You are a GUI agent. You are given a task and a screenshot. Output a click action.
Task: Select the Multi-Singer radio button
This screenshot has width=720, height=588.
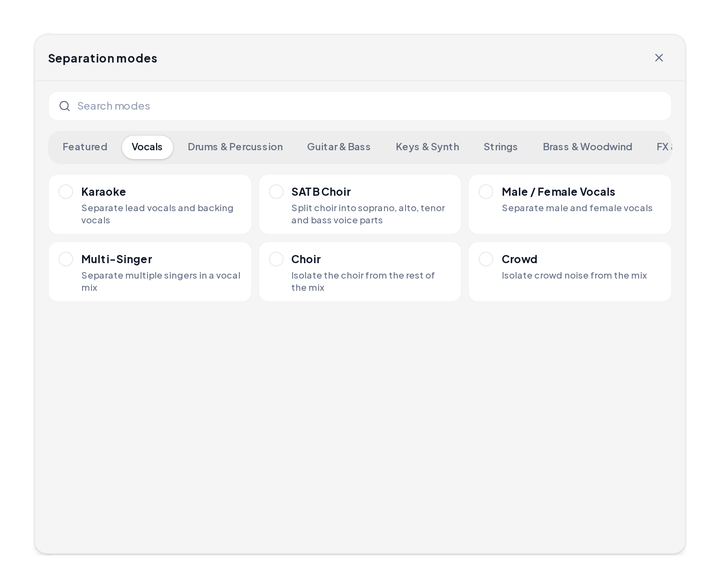[x=66, y=259]
